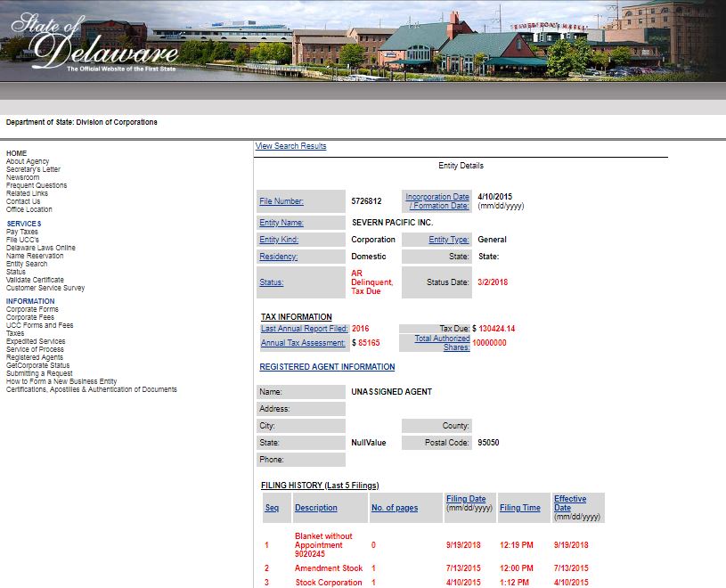This screenshot has width=726, height=588.
Task: Click the Status field label
Action: [271, 282]
